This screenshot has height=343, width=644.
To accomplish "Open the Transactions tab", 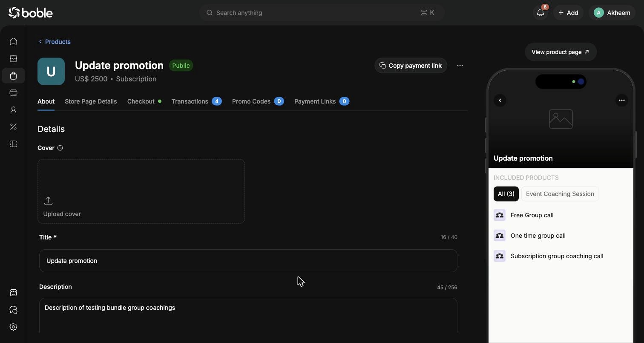I will tap(196, 101).
